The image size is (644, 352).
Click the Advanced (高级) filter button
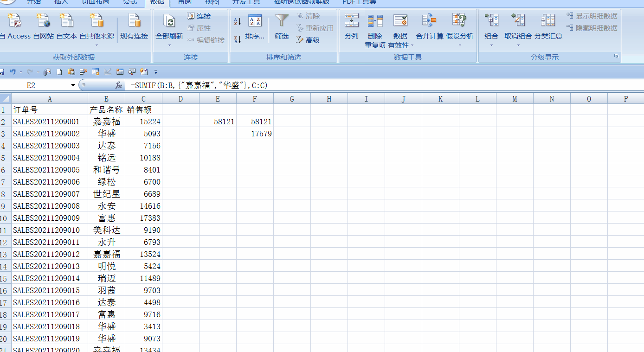tap(308, 40)
